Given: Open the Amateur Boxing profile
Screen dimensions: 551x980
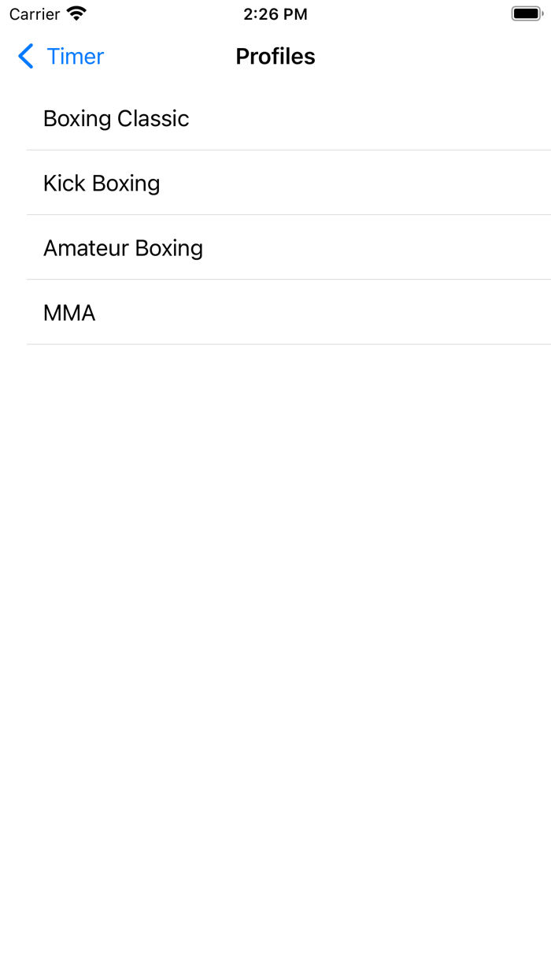Looking at the screenshot, I should [124, 247].
